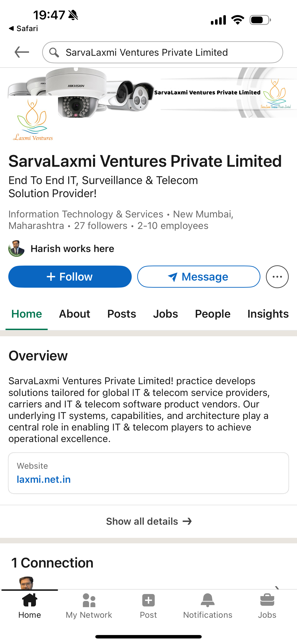Follow SarvaLaxmi Ventures Private Limited

pyautogui.click(x=70, y=277)
